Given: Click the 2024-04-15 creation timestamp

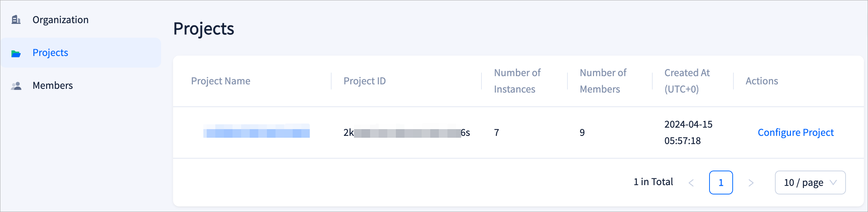Looking at the screenshot, I should [688, 132].
